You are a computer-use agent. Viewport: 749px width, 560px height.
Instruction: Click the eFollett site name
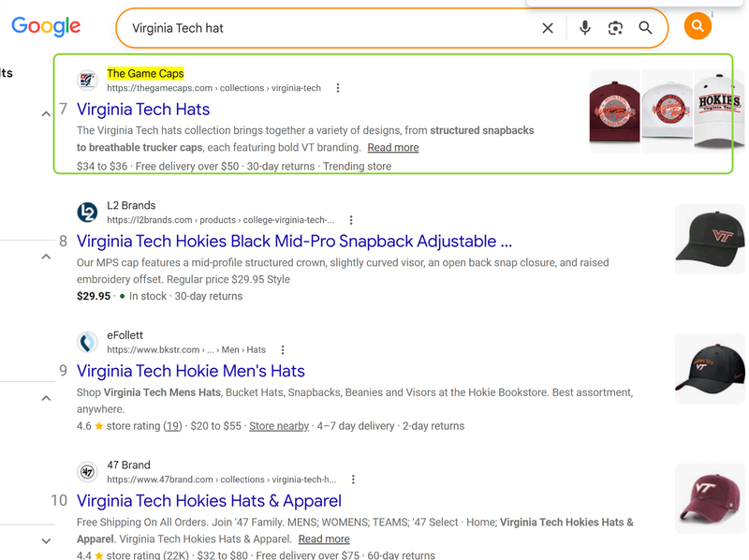pos(125,335)
